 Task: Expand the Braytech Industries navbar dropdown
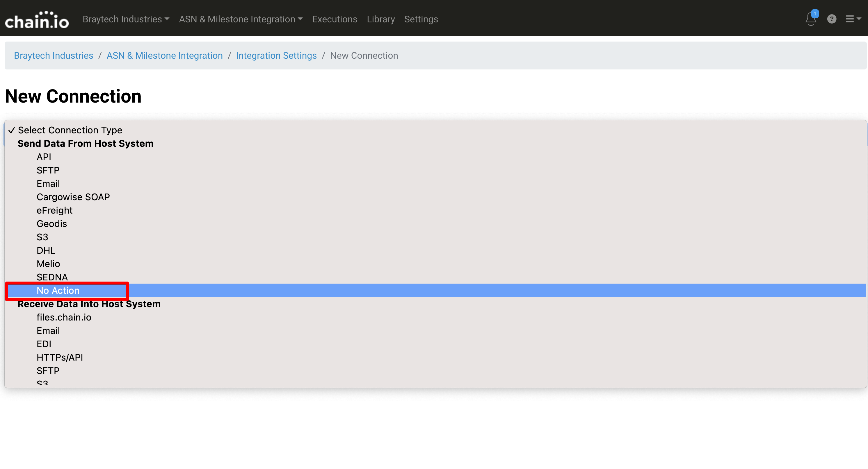click(126, 19)
